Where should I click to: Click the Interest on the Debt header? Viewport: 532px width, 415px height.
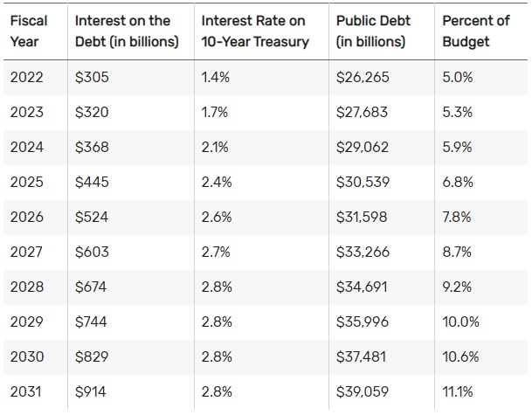tap(127, 31)
